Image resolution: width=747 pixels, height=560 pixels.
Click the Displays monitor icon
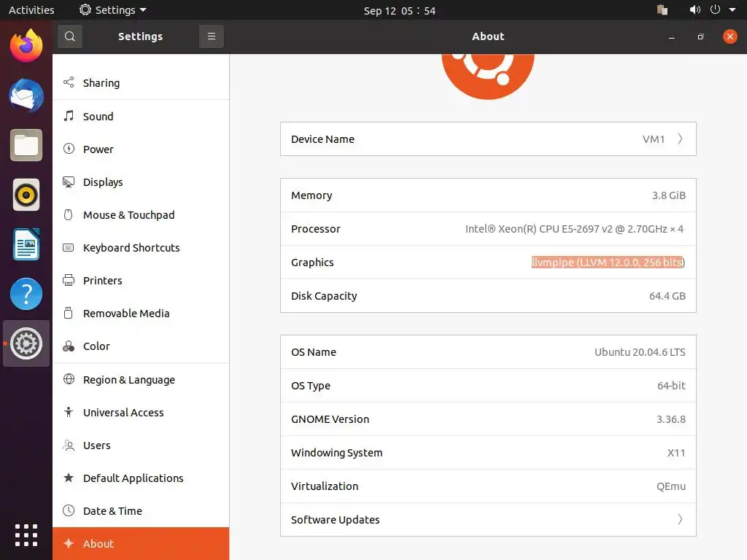69,182
